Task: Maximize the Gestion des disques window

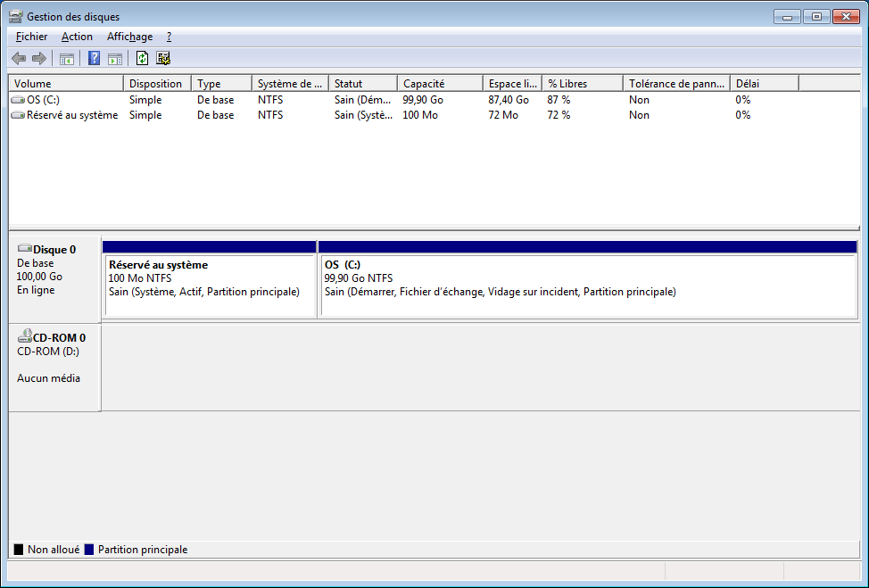Action: pos(816,17)
